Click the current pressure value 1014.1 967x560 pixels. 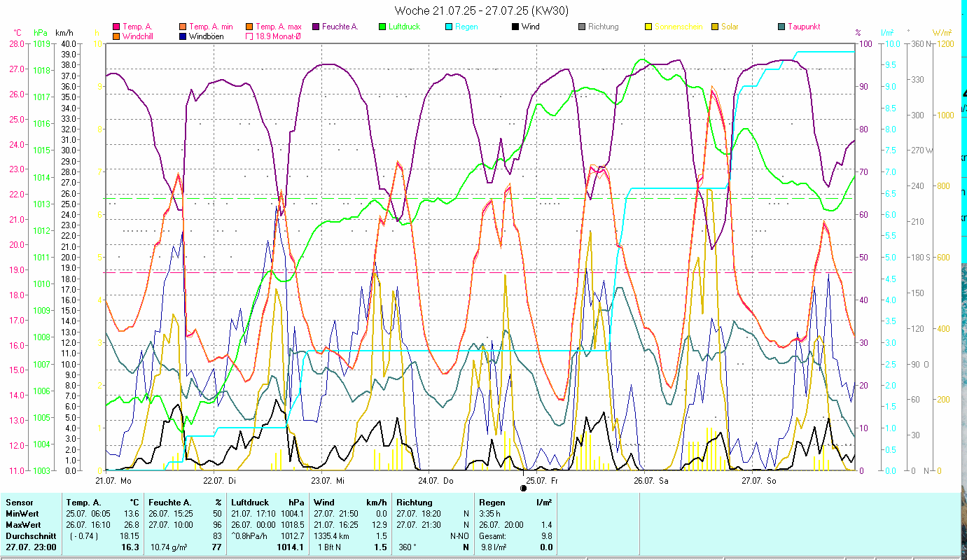[x=291, y=547]
